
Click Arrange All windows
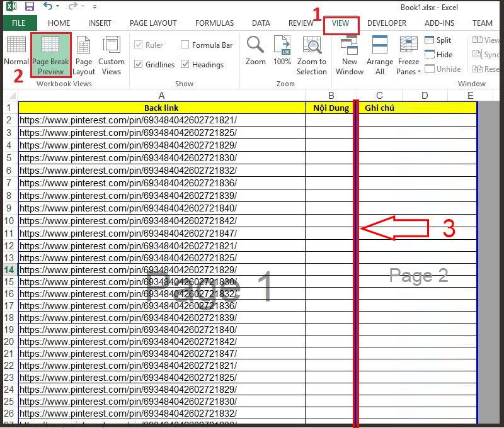click(x=380, y=55)
